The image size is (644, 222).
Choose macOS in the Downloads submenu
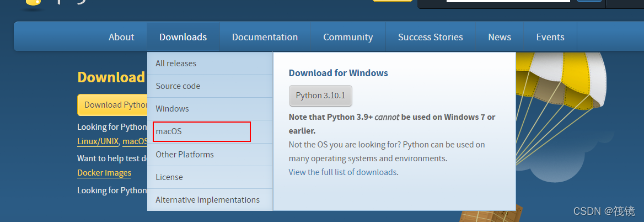(210, 131)
